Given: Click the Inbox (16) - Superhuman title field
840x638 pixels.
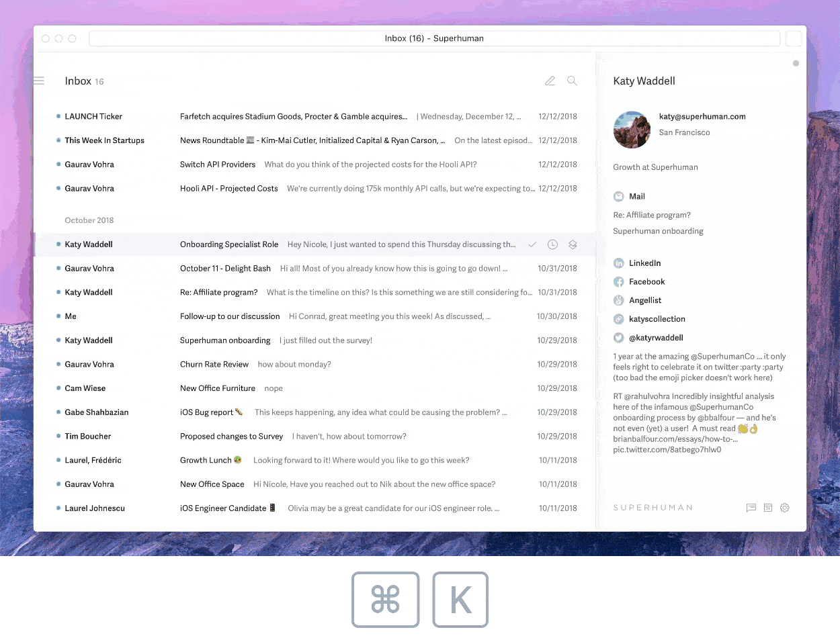Looking at the screenshot, I should (x=434, y=38).
